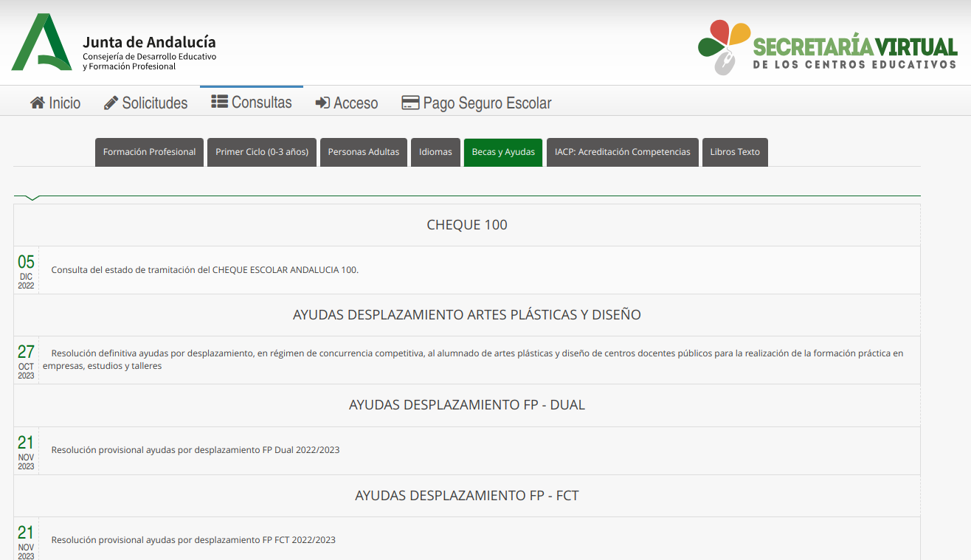
Task: Open FP Dual 2022/2023 resolución provisional
Action: [196, 450]
